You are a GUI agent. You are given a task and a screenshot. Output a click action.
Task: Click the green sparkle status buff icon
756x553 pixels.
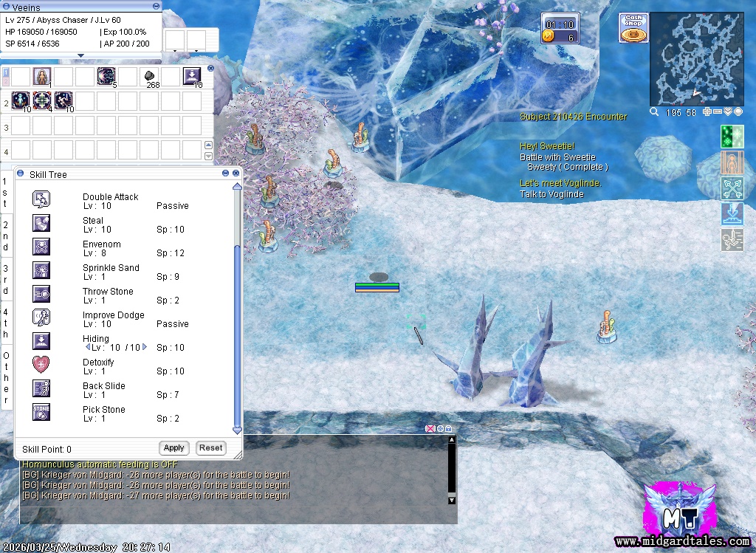coord(732,137)
